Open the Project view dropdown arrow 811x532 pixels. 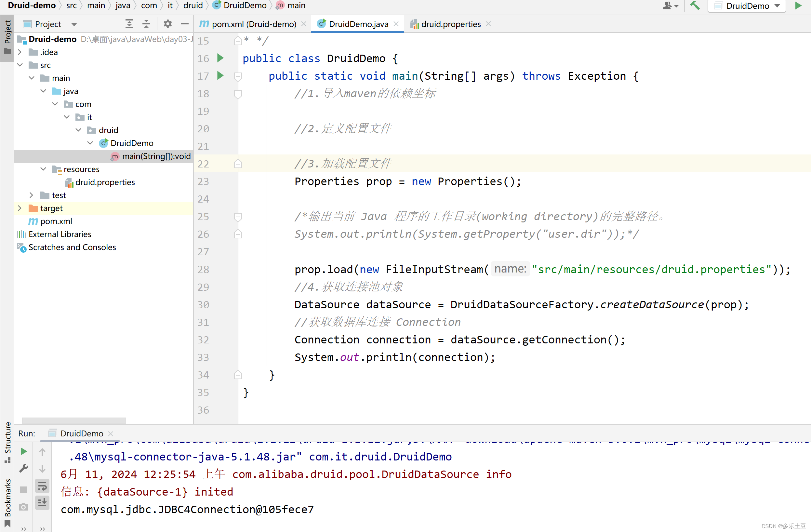tap(74, 24)
